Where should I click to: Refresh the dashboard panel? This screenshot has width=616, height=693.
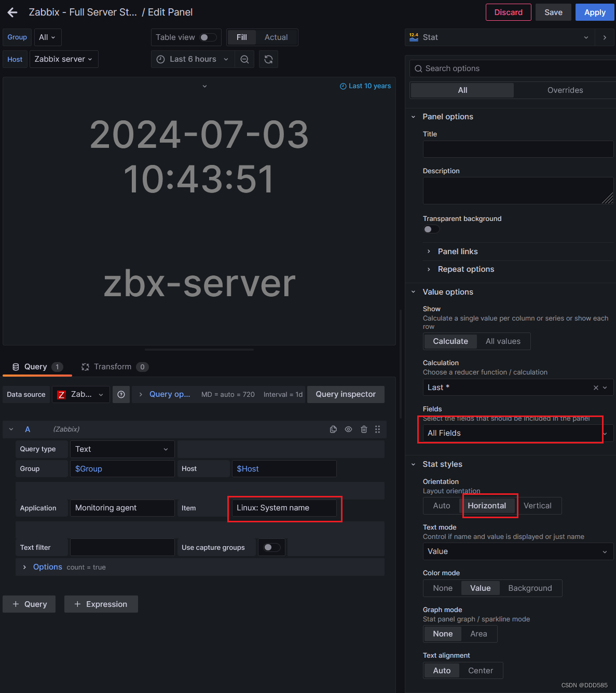[268, 60]
